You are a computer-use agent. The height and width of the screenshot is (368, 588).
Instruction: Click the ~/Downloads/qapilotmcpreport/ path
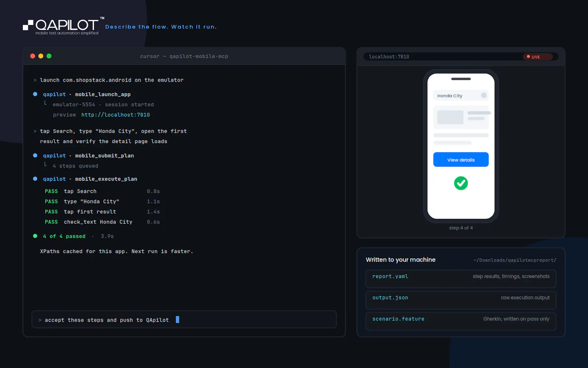515,260
